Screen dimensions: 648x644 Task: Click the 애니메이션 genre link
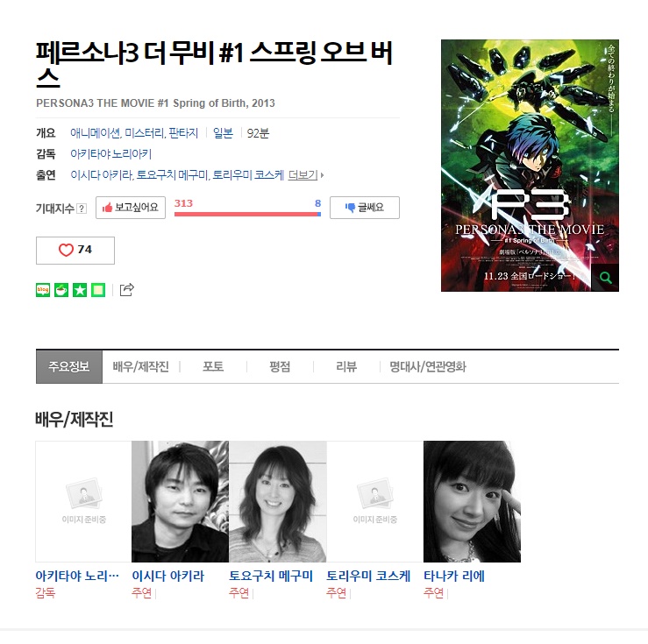click(x=96, y=133)
